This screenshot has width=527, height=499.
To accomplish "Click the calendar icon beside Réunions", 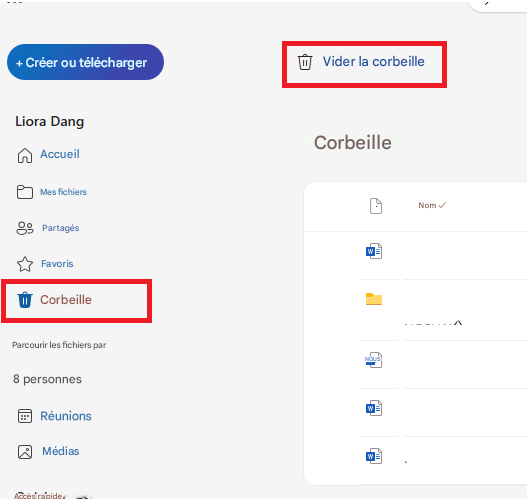I will pyautogui.click(x=25, y=416).
